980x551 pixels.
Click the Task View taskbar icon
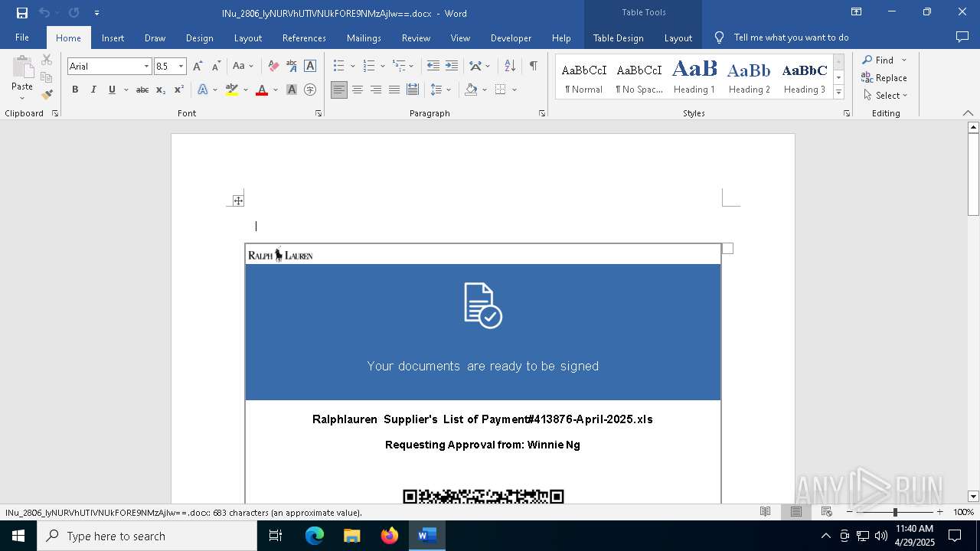pyautogui.click(x=276, y=536)
